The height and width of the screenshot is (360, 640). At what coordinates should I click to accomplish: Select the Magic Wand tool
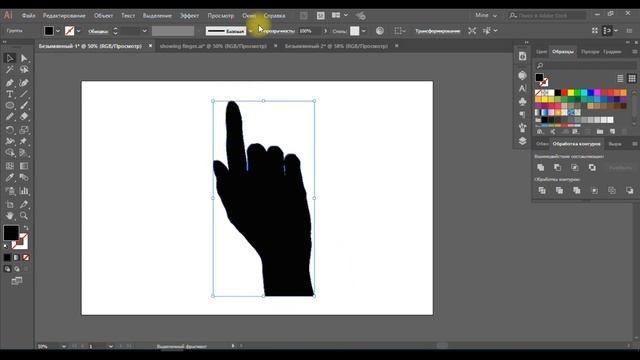10,70
